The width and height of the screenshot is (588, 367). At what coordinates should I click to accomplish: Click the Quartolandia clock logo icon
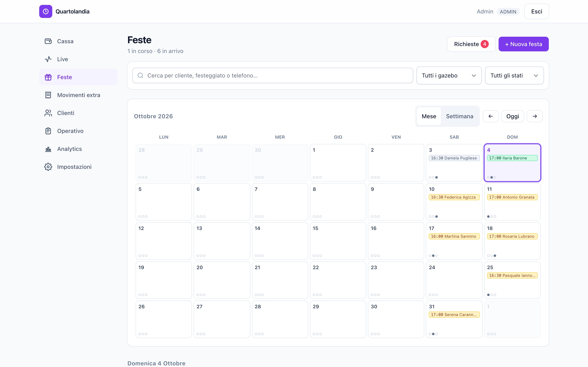tap(46, 11)
